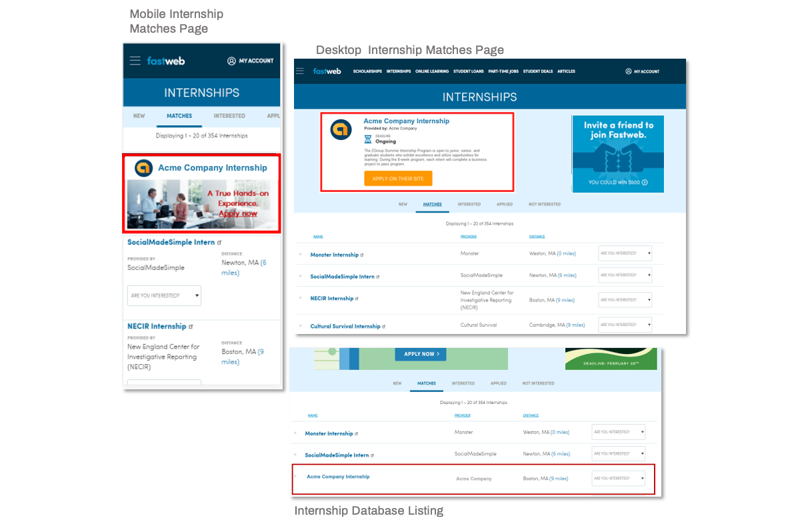
Task: Switch to the Interested tab in the database listing
Action: [463, 383]
